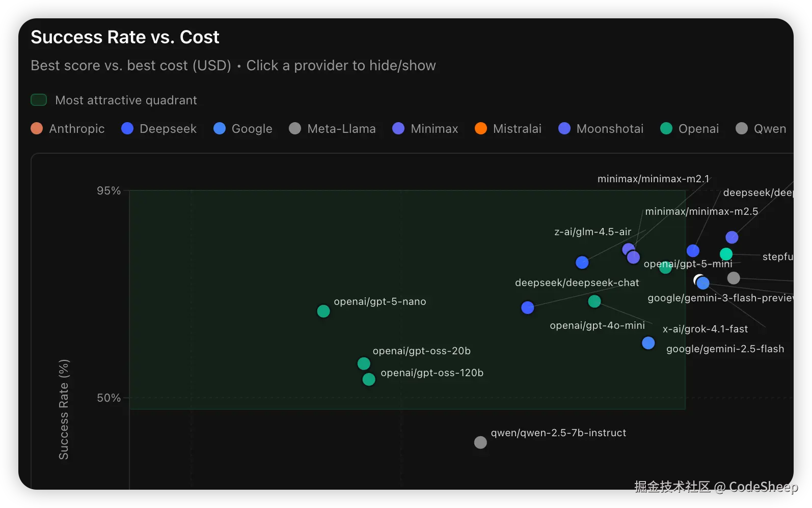Click the google/gemini-2.5-flash data point
Viewport: 812px width, 508px height.
pyautogui.click(x=648, y=343)
